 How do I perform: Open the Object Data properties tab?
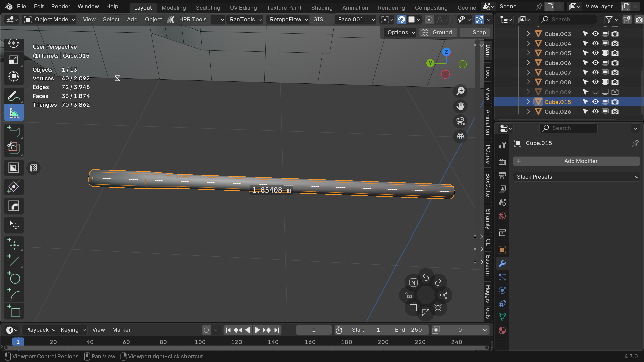[x=502, y=317]
